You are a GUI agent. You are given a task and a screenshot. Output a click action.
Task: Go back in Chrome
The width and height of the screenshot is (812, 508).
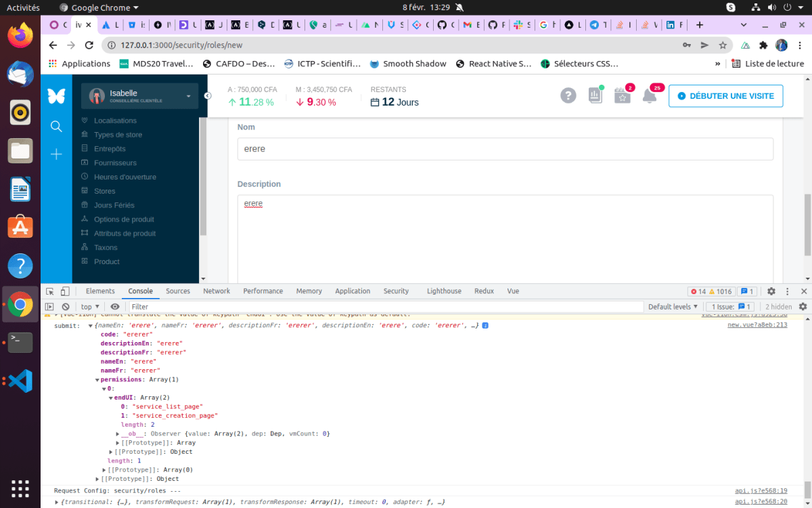53,45
